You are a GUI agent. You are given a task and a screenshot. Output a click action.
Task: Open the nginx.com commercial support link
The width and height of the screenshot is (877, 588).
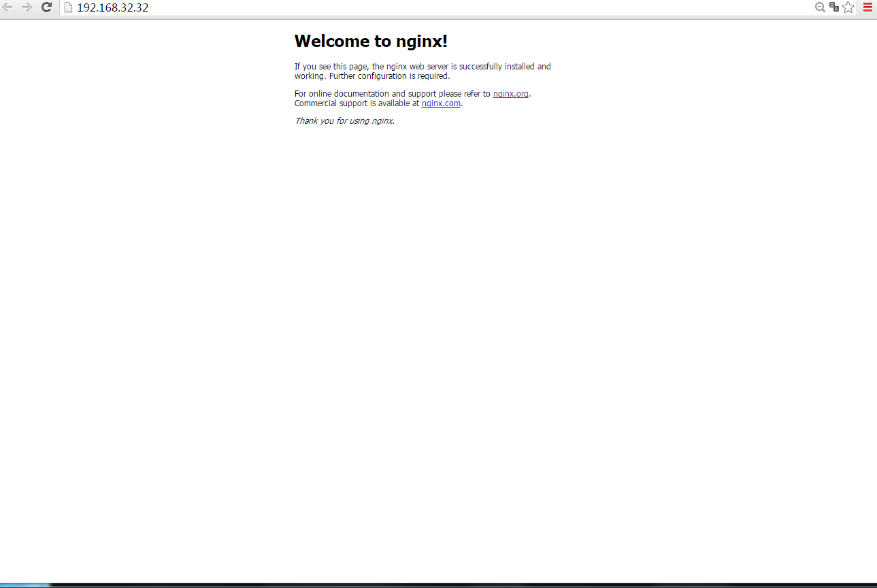(441, 103)
